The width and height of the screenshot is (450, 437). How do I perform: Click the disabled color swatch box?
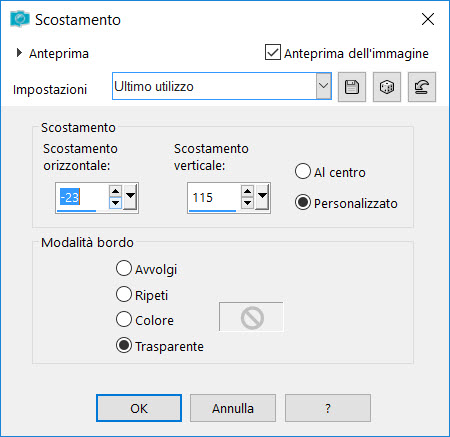click(251, 317)
